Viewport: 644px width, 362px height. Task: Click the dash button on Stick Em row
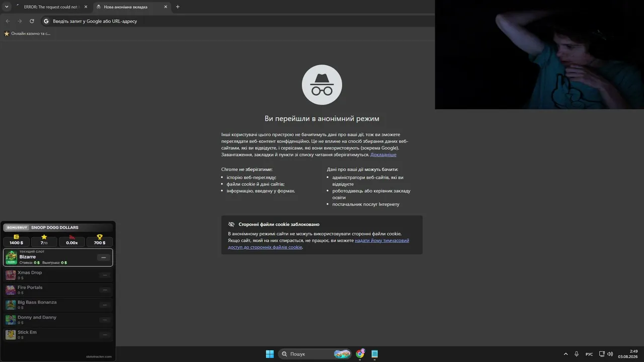pyautogui.click(x=105, y=335)
